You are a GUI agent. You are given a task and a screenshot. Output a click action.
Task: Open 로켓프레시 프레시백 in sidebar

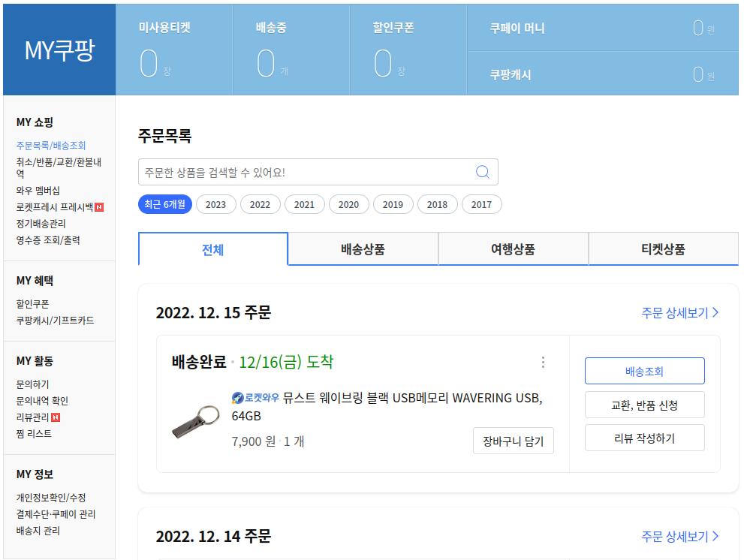pos(55,207)
